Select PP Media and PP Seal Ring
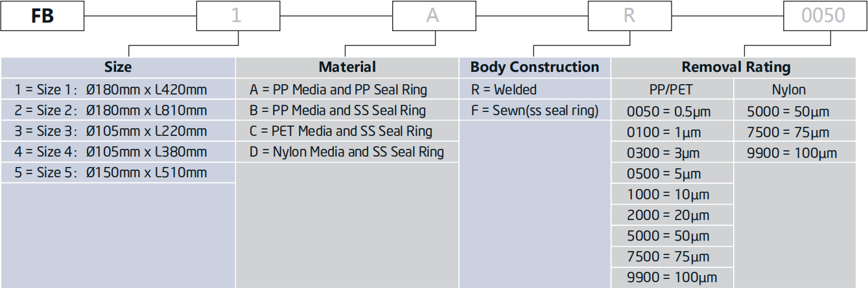 338,89
